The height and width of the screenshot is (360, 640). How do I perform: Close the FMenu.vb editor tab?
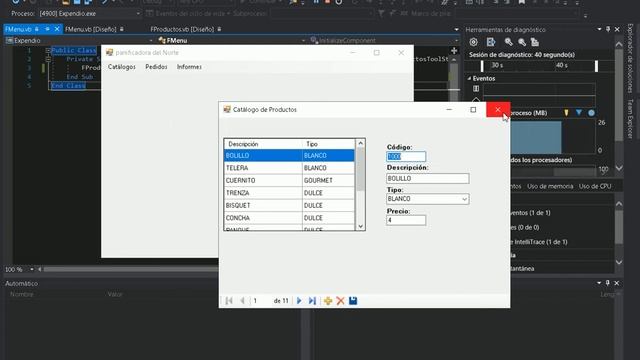57,29
